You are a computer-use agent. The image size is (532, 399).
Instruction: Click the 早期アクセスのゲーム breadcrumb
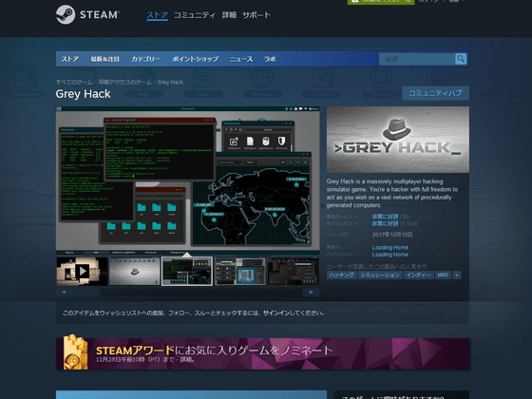click(124, 82)
